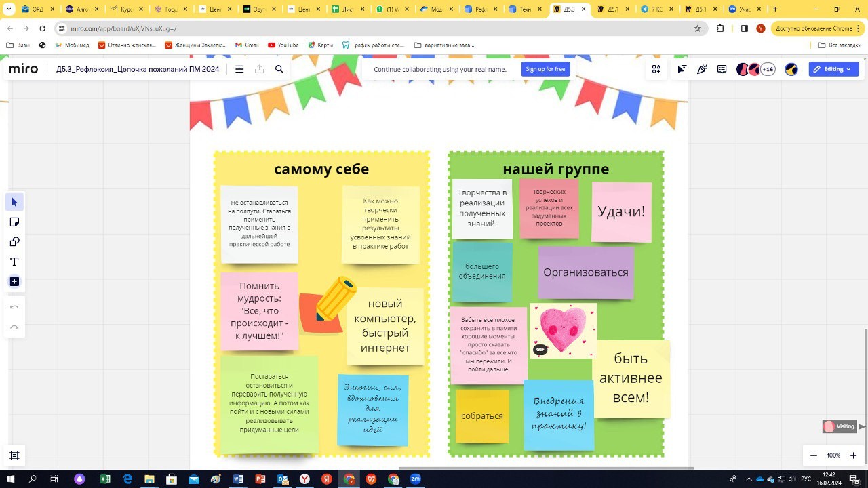
Task: Open the hamburger main menu
Action: tap(239, 69)
